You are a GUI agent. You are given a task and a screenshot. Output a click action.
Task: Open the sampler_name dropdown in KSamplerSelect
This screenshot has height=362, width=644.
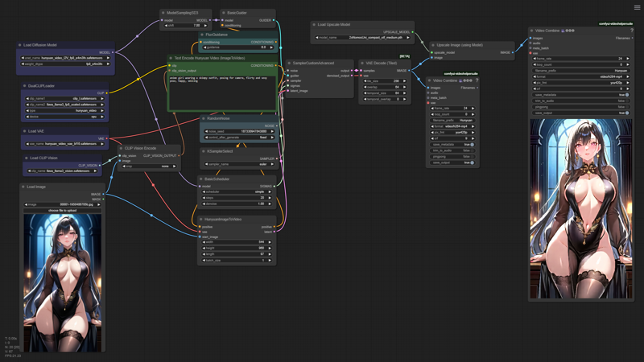tap(237, 164)
